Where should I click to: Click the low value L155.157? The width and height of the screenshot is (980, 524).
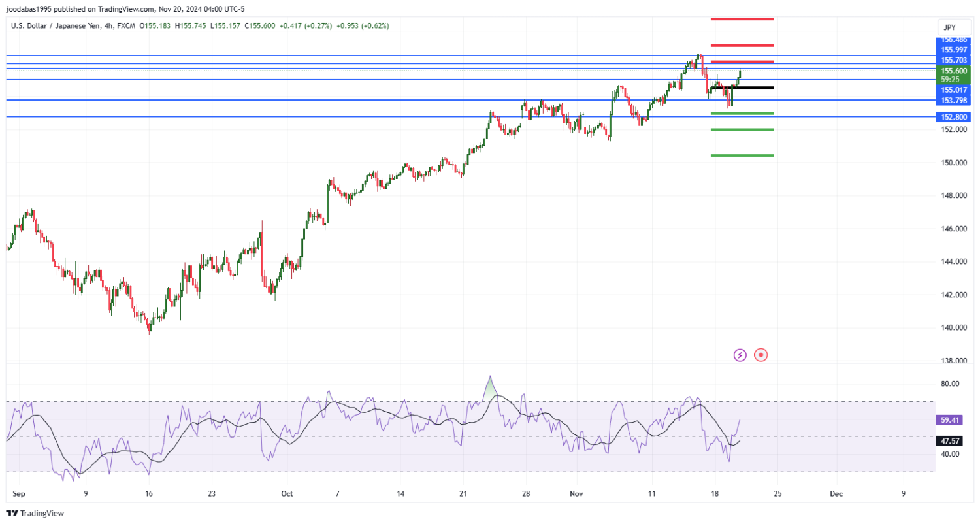pos(226,25)
